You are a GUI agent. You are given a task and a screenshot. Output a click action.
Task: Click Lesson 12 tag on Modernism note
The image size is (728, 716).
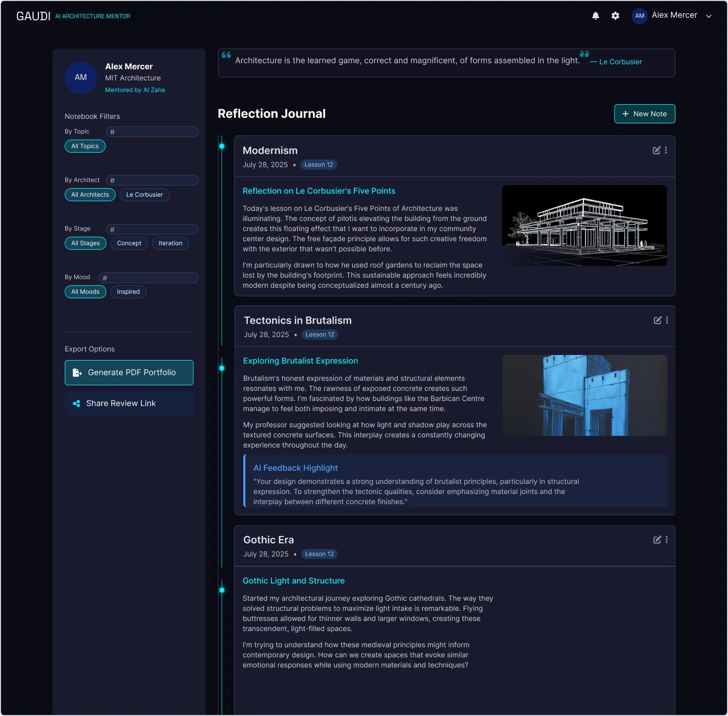point(318,165)
